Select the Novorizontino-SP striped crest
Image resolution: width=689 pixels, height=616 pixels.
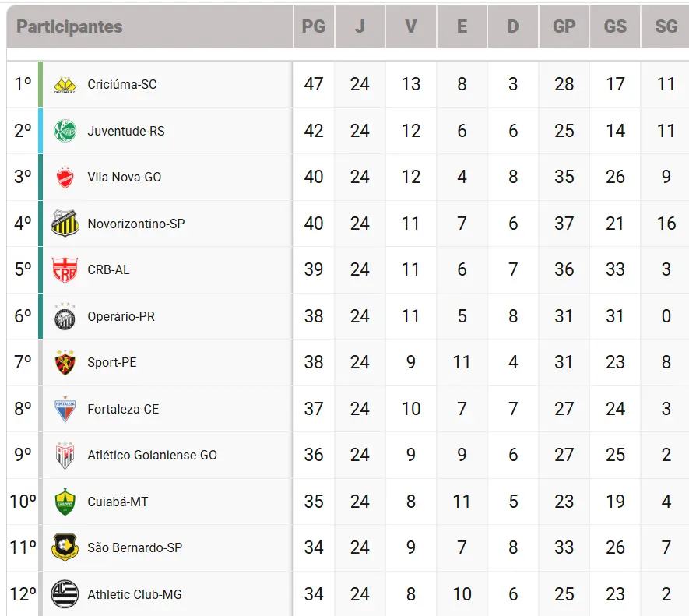(65, 224)
